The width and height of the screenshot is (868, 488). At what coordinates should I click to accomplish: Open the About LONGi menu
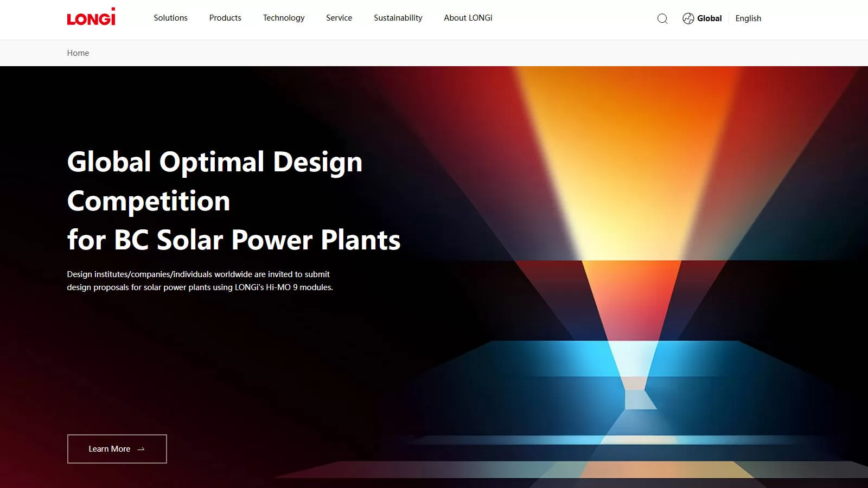click(x=468, y=18)
